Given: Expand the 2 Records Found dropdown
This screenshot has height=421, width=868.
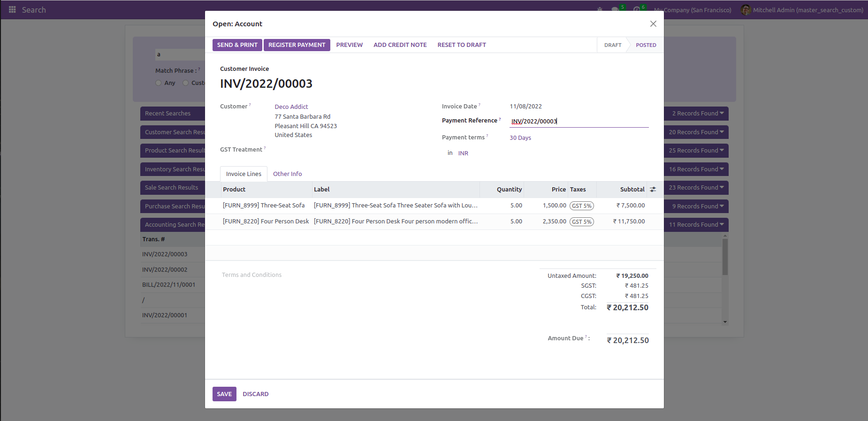Looking at the screenshot, I should (696, 114).
